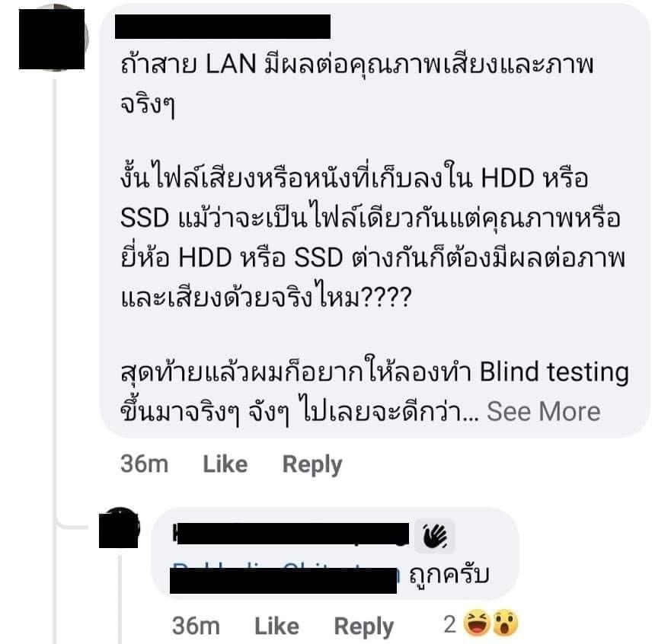Reply to the "ถูกครับ" comment

point(364,626)
